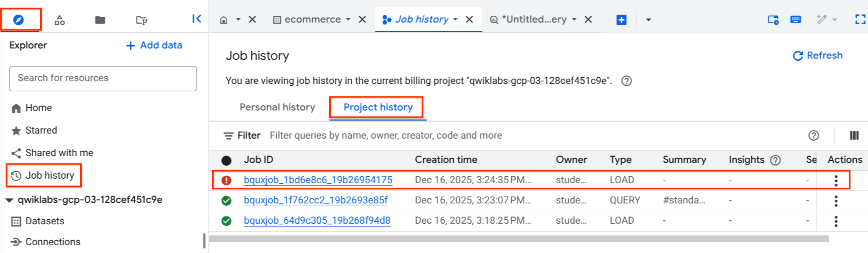Expand the Untitled query tab dropdown
Image resolution: width=868 pixels, height=253 pixels.
pos(574,20)
